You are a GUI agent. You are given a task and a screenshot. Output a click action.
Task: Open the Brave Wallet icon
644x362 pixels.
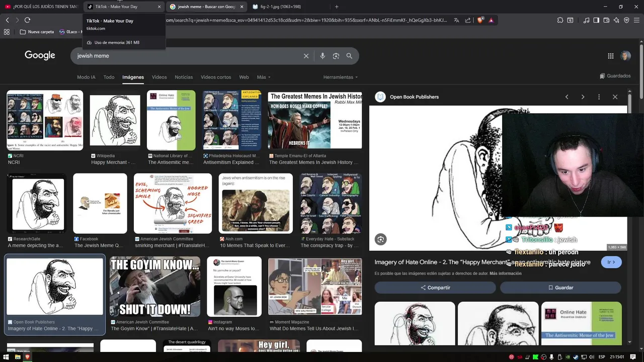click(606, 20)
